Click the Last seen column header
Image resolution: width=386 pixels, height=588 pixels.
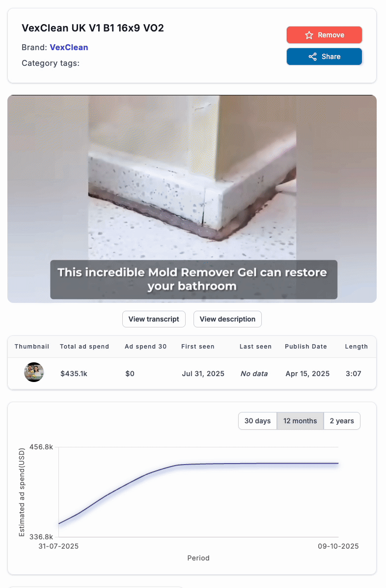[x=255, y=347]
